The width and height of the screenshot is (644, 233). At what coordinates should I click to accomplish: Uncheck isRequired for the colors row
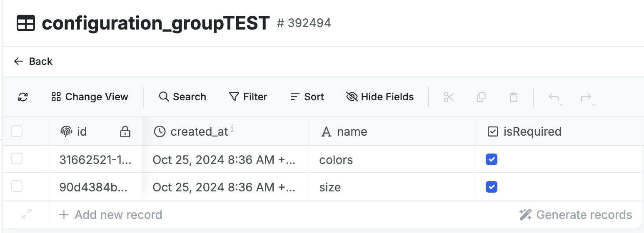tap(492, 159)
